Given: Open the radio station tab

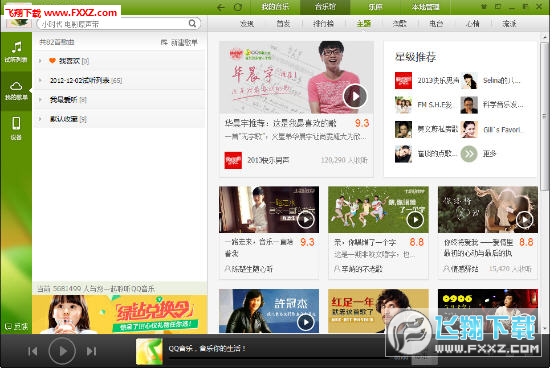Looking at the screenshot, I should (436, 24).
